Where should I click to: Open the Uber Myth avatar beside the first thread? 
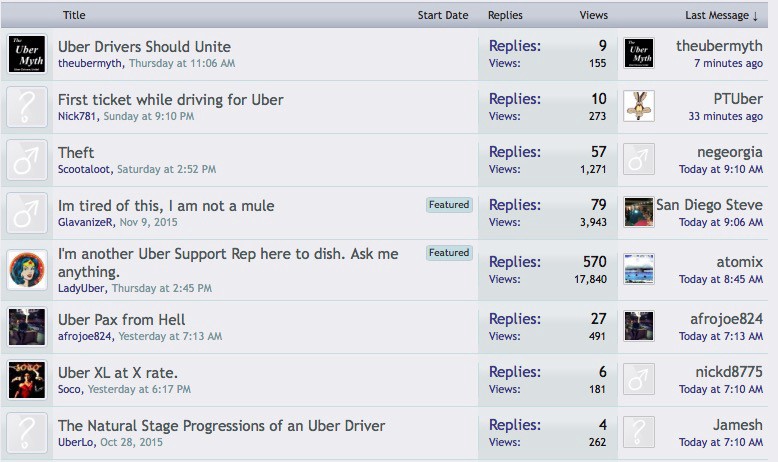[27, 54]
